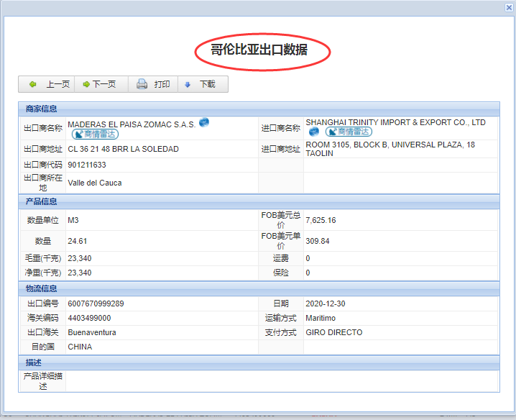516x420 pixels.
Task: Click FOB total value 7,625.16
Action: coord(321,220)
